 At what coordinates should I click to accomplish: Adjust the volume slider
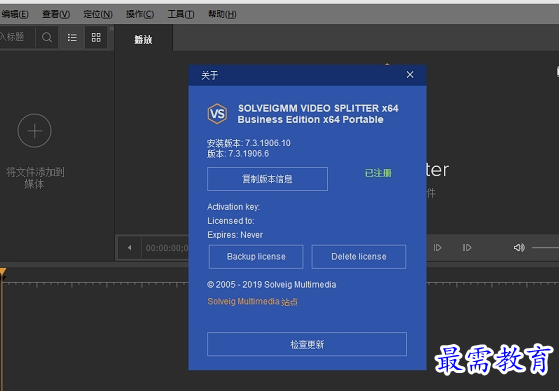point(545,247)
